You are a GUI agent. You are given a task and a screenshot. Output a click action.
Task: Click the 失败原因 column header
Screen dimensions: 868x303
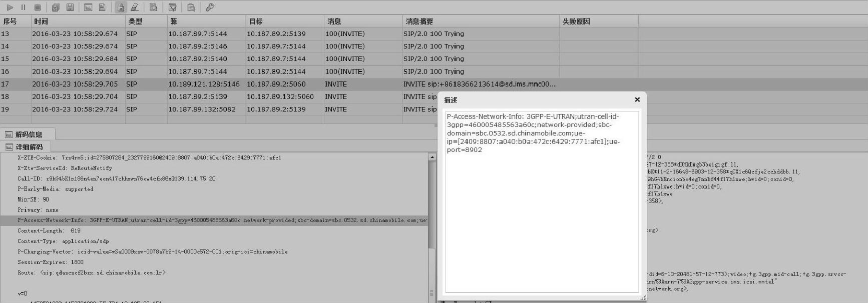599,21
